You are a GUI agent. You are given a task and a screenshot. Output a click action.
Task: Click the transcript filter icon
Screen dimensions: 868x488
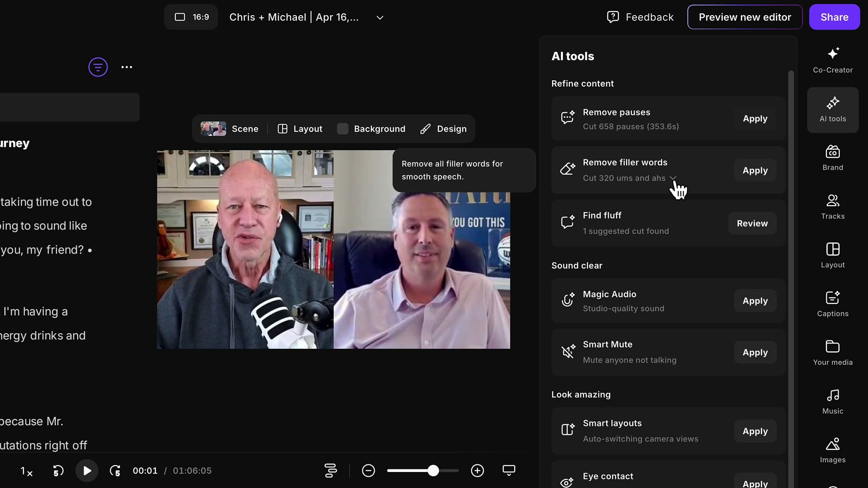point(98,67)
